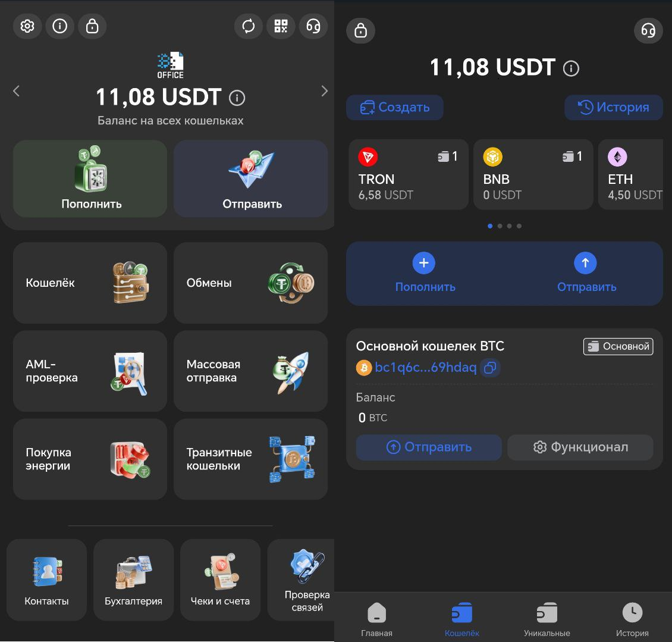Tap the balance info icon next to USDT
This screenshot has width=672, height=642.
click(x=237, y=97)
